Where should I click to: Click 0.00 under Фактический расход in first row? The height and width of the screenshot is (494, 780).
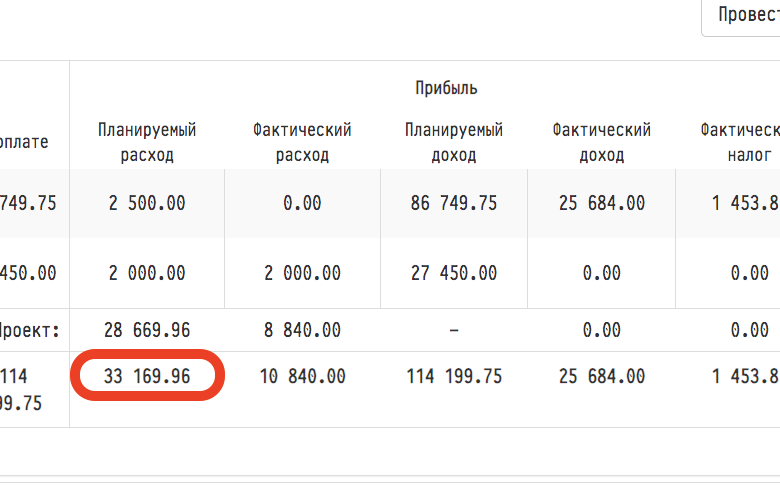pyautogui.click(x=302, y=203)
